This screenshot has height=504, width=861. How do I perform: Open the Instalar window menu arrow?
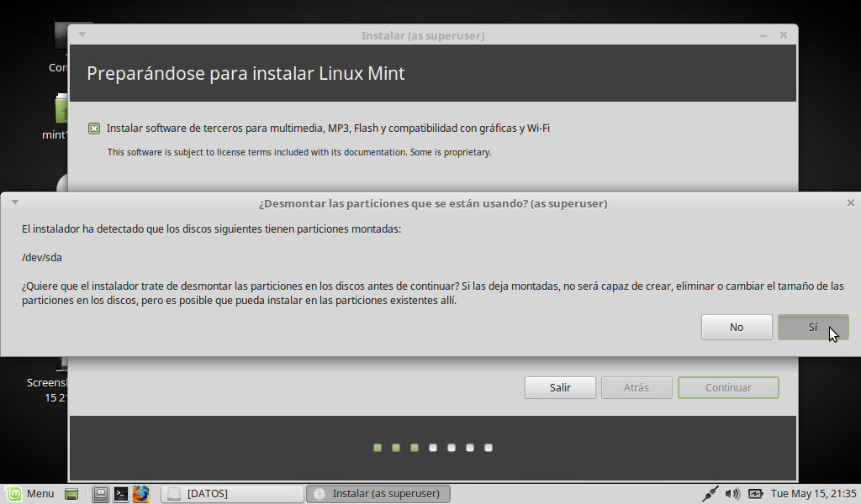pos(82,35)
